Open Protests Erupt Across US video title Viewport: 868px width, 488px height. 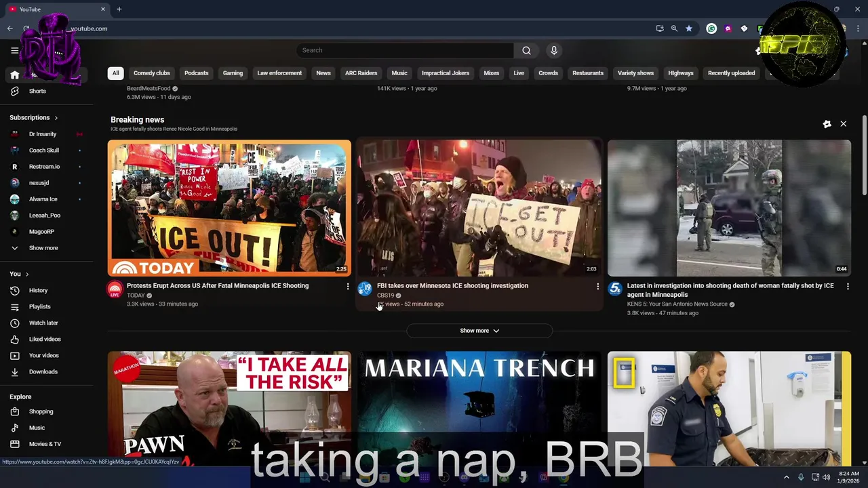point(218,286)
